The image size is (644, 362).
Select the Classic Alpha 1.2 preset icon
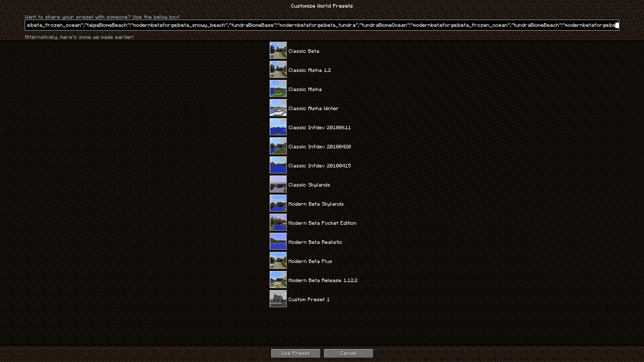click(x=278, y=69)
